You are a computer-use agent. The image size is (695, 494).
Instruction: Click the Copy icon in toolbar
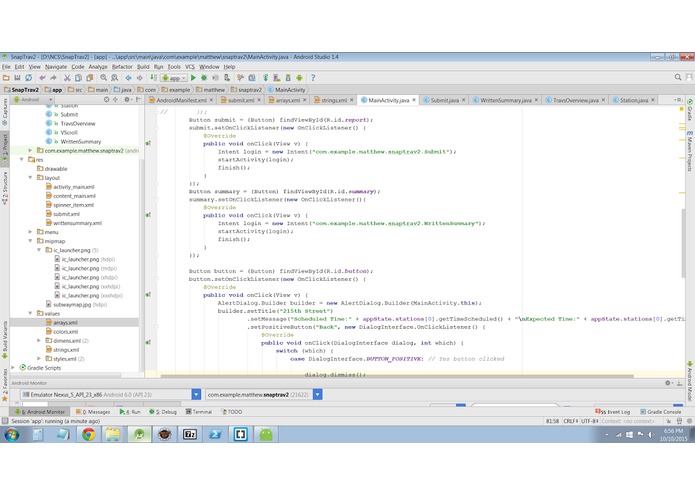tap(78, 78)
